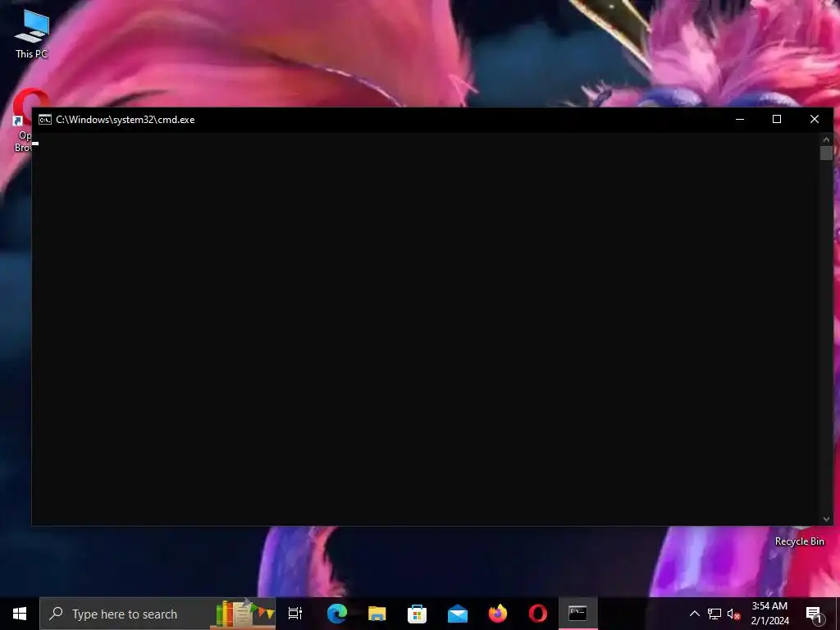Click the muted volume tray icon
The width and height of the screenshot is (840, 630).
point(734,614)
